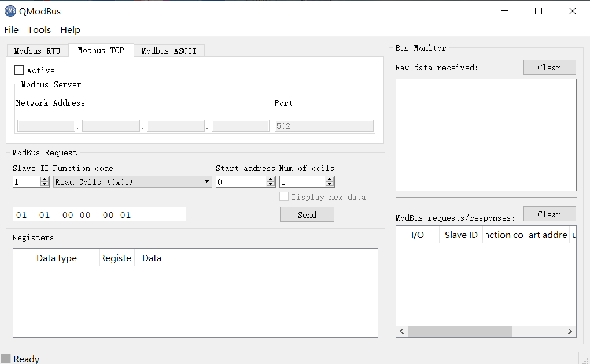Open the File menu

pyautogui.click(x=11, y=30)
